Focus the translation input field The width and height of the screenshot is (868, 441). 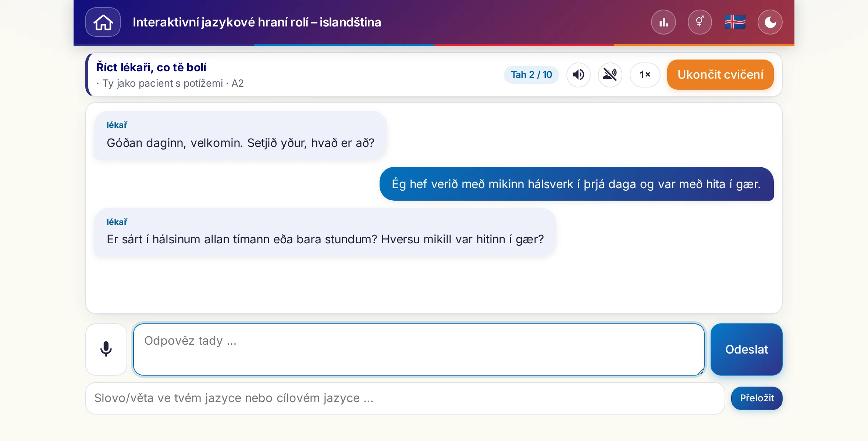(405, 398)
